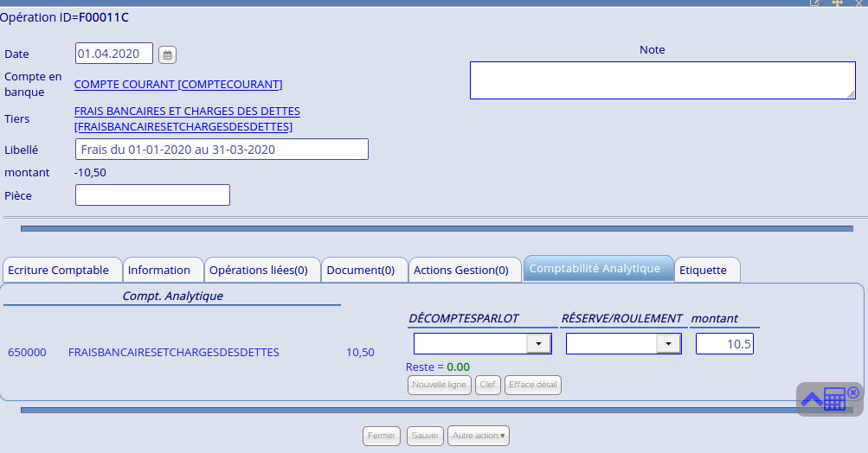Image resolution: width=868 pixels, height=453 pixels.
Task: Switch to the Ecriture Comptable tab
Action: tap(58, 270)
